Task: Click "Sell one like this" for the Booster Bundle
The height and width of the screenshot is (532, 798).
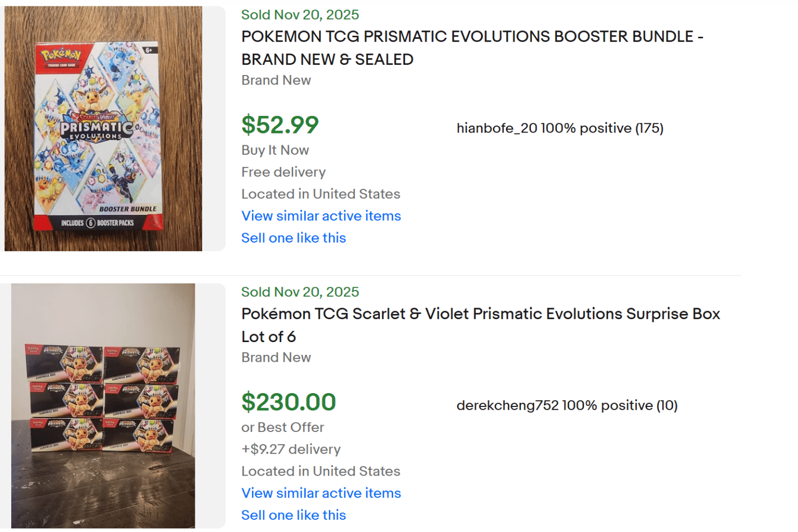Action: tap(293, 238)
